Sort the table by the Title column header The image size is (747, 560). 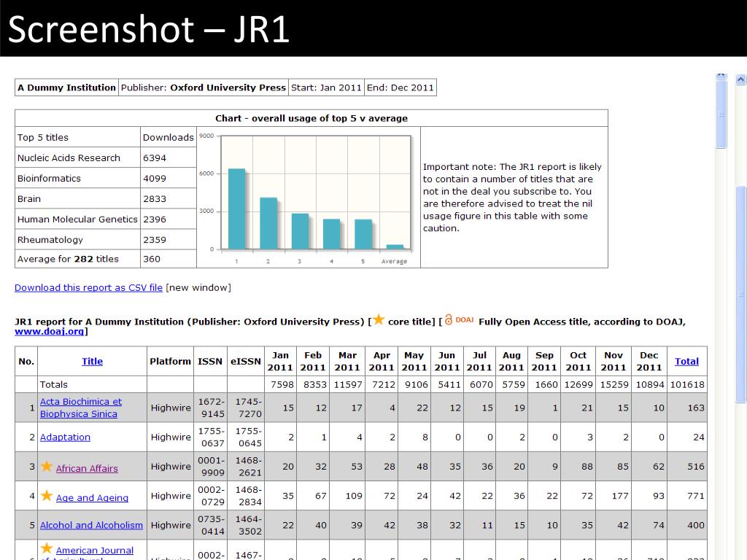(92, 362)
